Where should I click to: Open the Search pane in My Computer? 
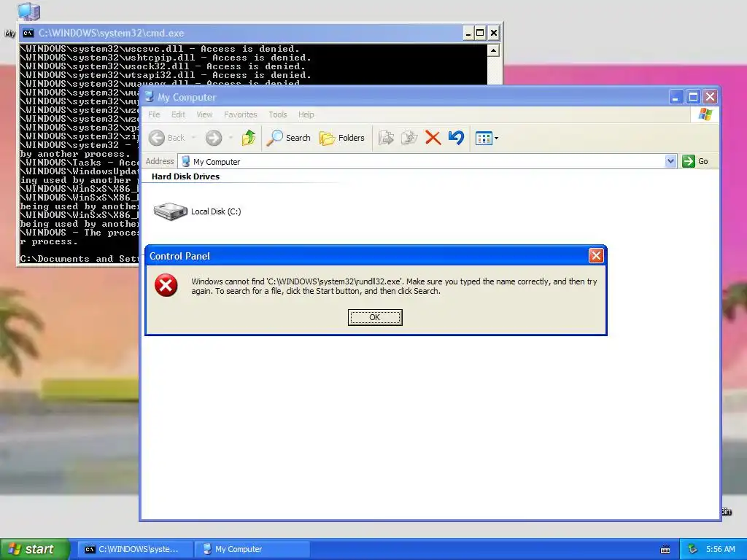(288, 138)
